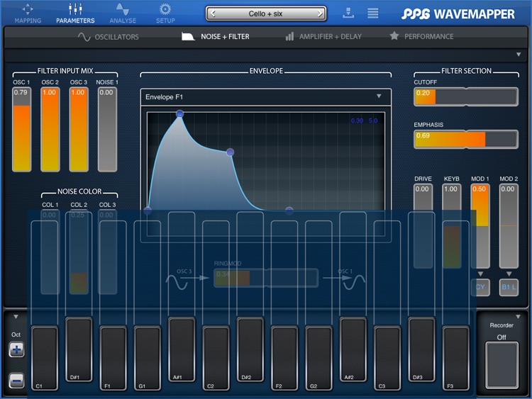This screenshot has width=532, height=399.
Task: Open the Cello + six preset name field
Action: pyautogui.click(x=266, y=14)
